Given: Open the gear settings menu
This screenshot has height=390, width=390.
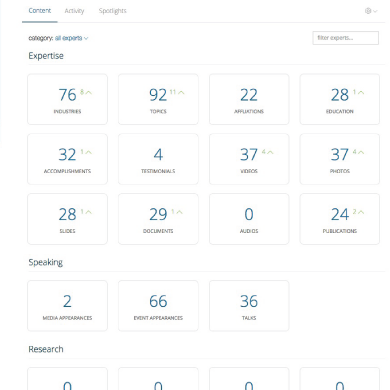Looking at the screenshot, I should [x=371, y=11].
